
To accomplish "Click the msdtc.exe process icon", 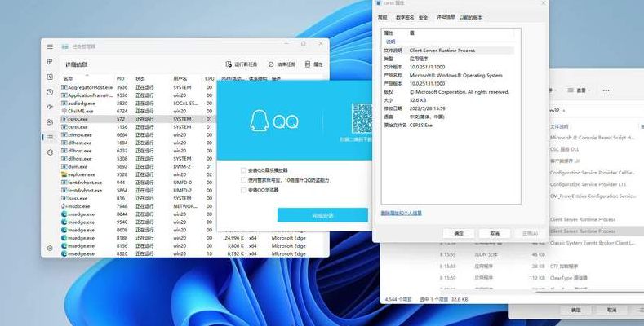I will pyautogui.click(x=64, y=206).
